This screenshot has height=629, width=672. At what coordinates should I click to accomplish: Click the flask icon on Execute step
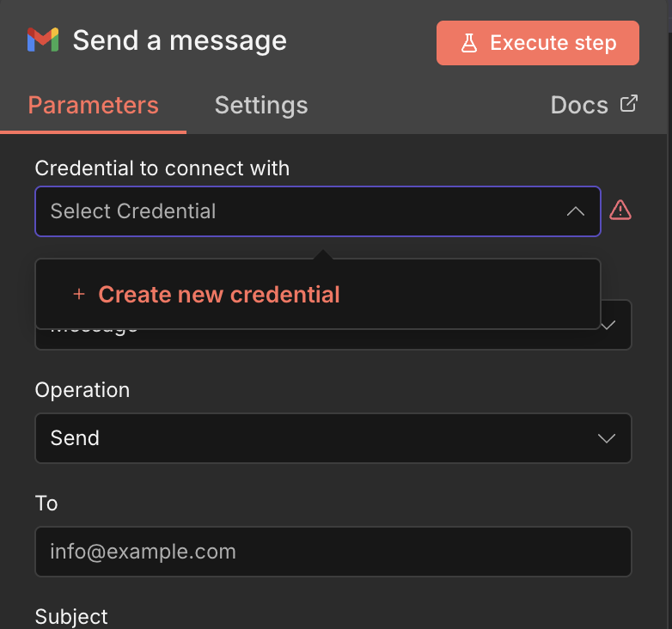[469, 43]
